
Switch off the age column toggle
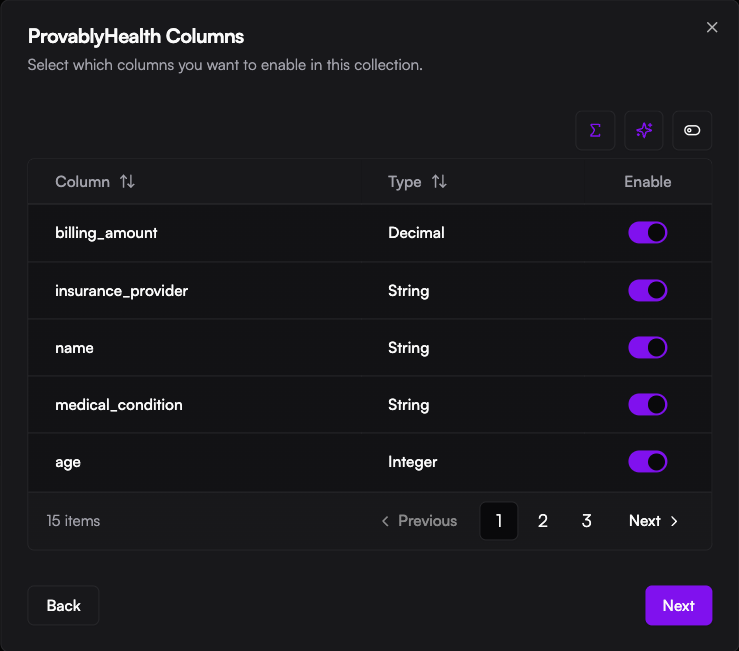click(647, 462)
